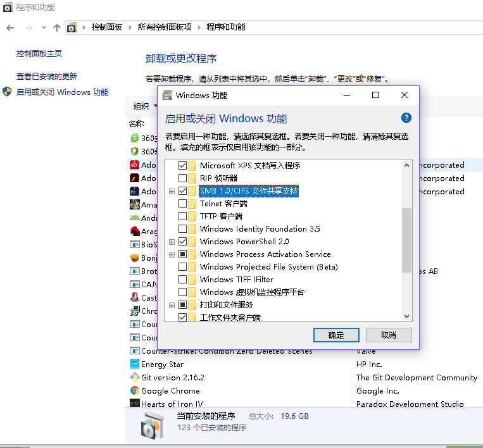Select the Energy Star program row

tap(304, 364)
